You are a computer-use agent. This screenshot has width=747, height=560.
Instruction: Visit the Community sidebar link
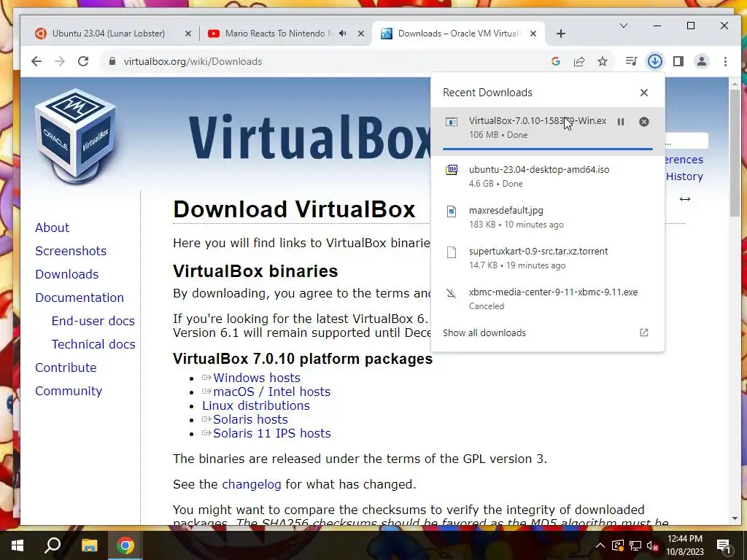(69, 391)
